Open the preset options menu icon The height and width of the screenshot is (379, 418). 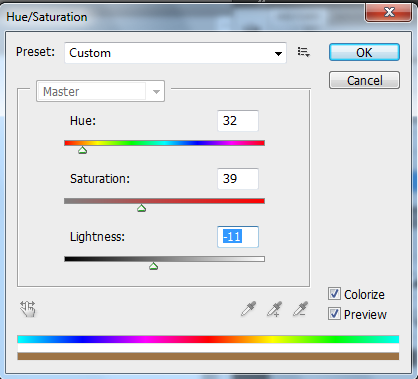304,52
